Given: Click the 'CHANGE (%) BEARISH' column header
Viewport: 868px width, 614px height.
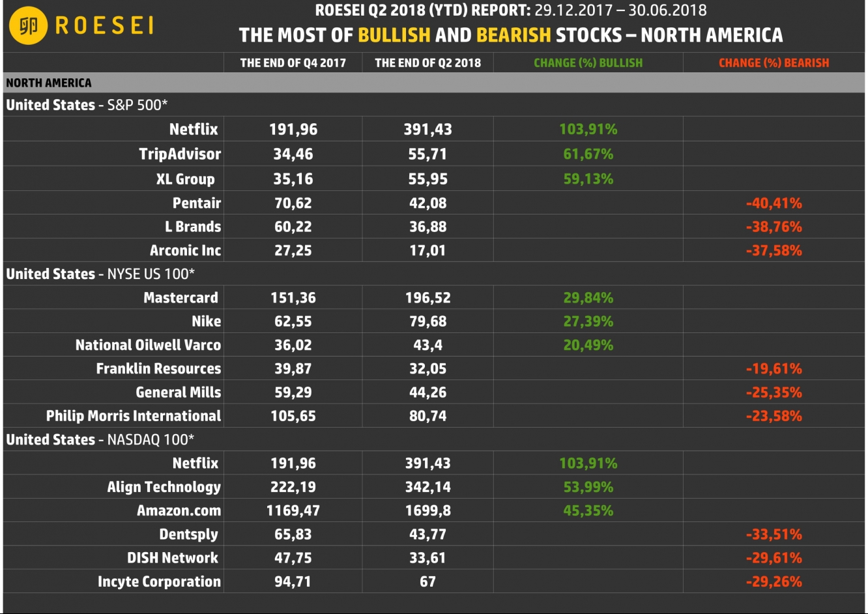Looking at the screenshot, I should pos(774,63).
